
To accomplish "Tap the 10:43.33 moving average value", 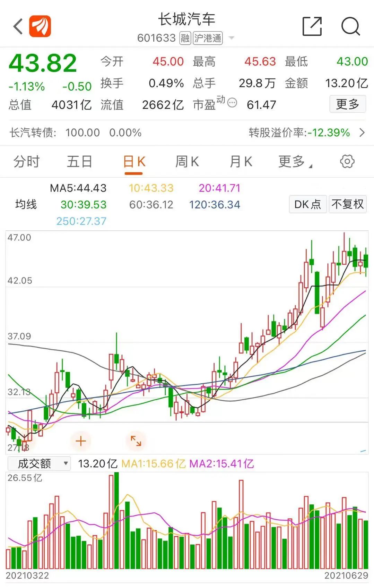I will (151, 188).
